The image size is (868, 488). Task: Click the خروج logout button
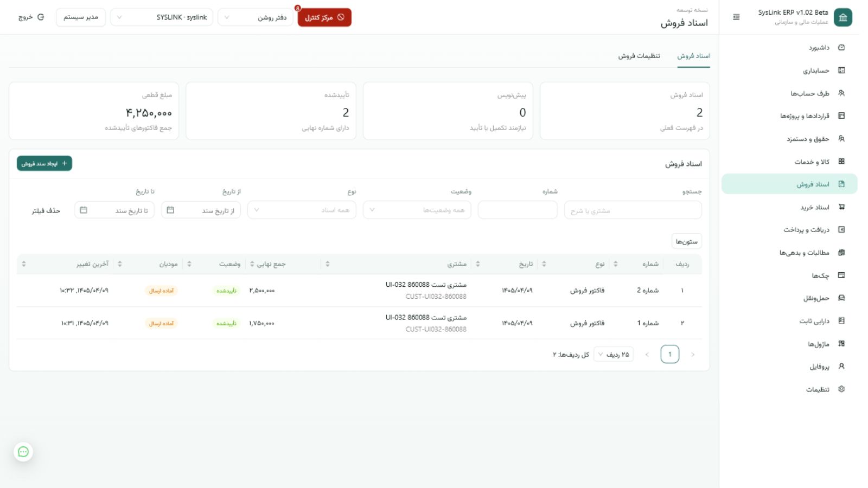(x=31, y=17)
